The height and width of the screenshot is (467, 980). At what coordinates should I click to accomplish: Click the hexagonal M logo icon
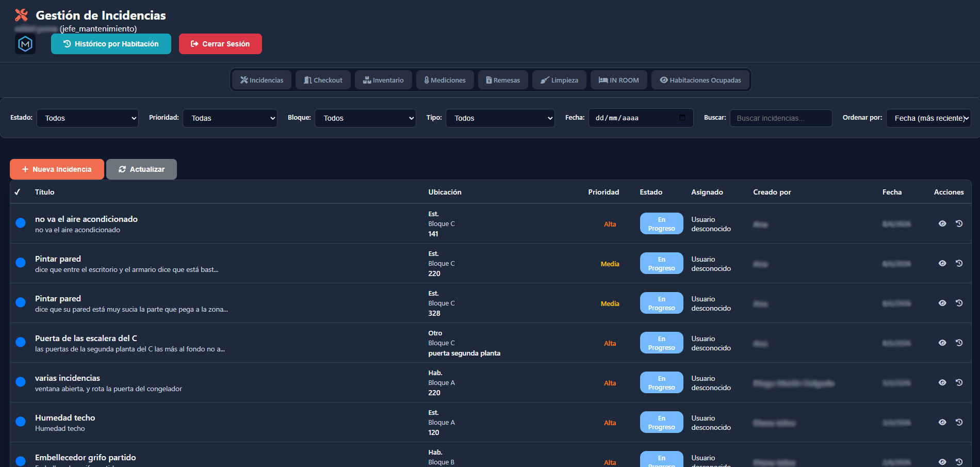pyautogui.click(x=25, y=44)
